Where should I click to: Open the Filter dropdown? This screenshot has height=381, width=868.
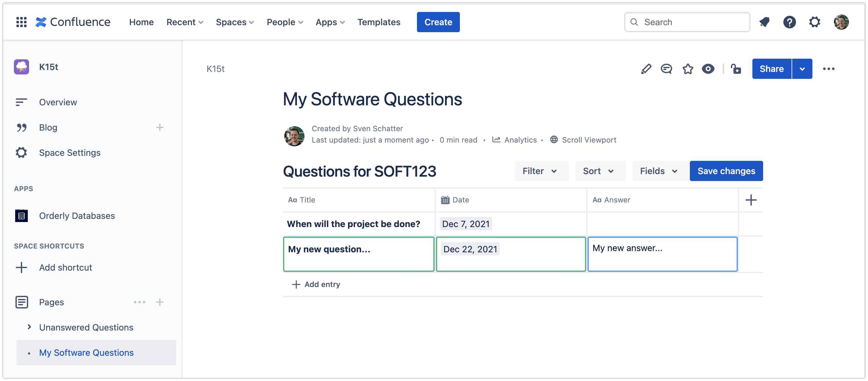point(541,171)
